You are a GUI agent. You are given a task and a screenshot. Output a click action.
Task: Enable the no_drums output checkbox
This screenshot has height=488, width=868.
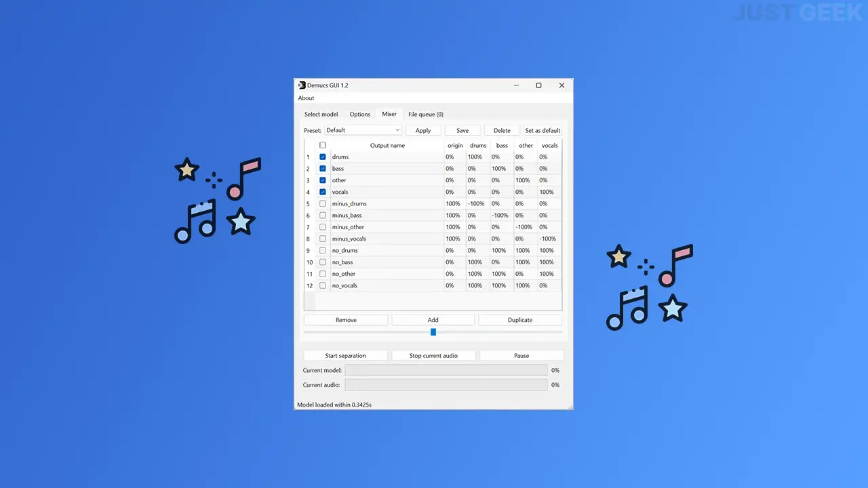(323, 250)
